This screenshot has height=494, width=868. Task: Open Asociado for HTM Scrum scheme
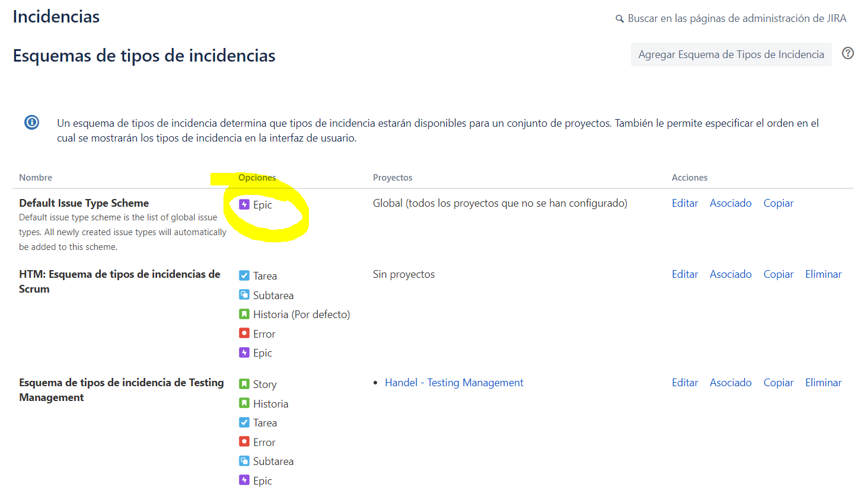(x=730, y=274)
